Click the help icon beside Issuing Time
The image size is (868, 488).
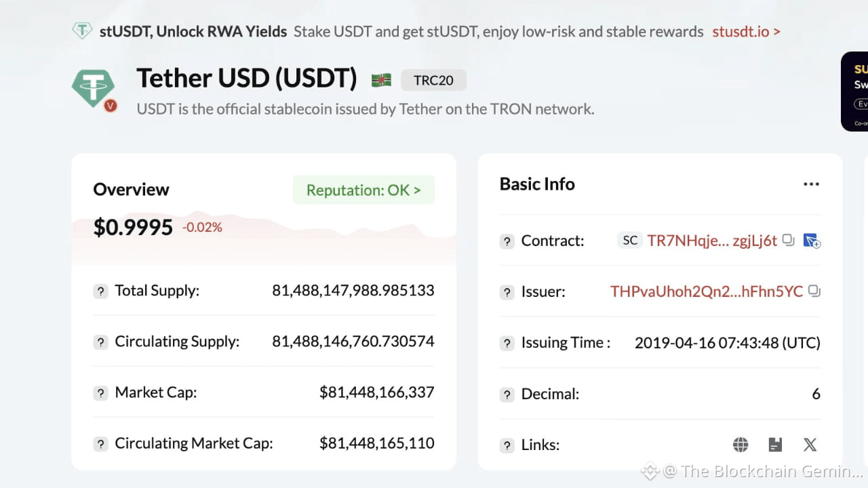[x=507, y=343]
